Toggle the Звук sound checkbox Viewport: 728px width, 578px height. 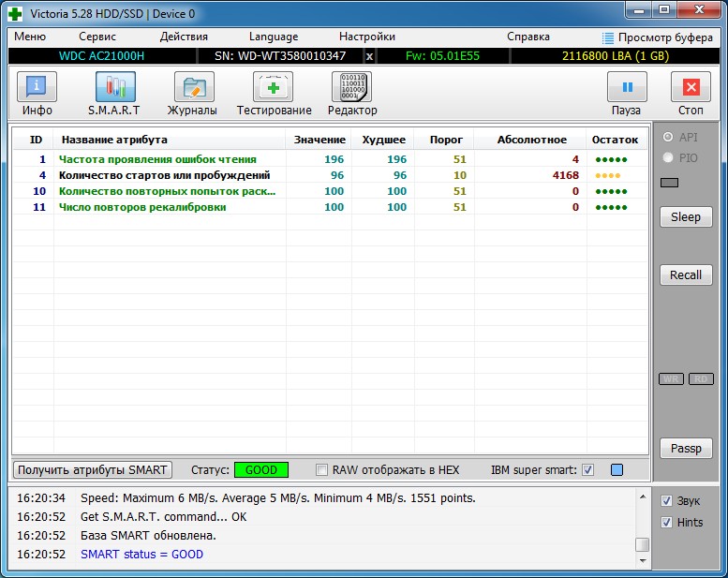pos(666,500)
